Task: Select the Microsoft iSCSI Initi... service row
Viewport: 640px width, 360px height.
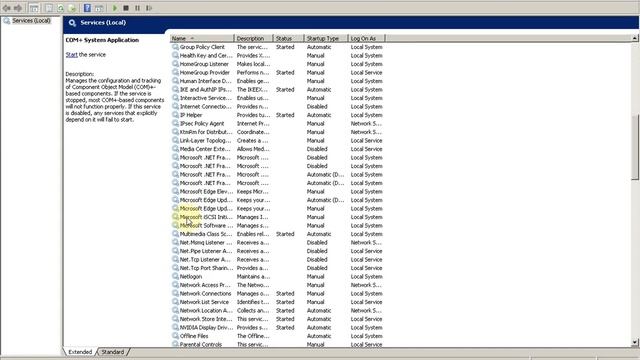Action: click(x=278, y=217)
